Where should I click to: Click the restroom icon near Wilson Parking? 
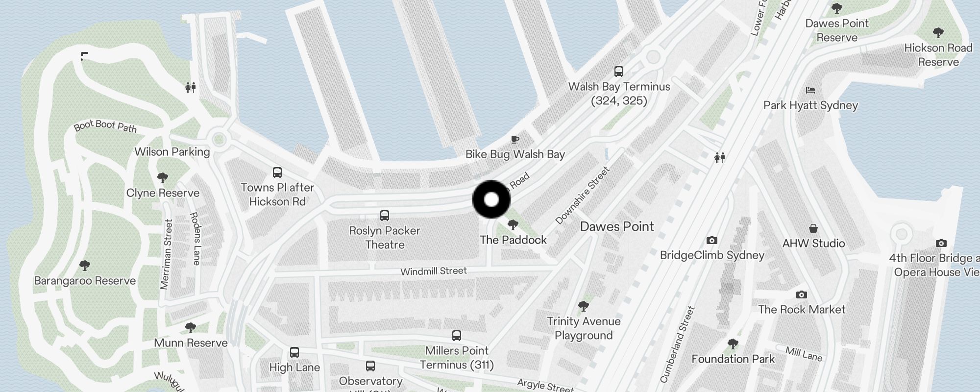191,88
